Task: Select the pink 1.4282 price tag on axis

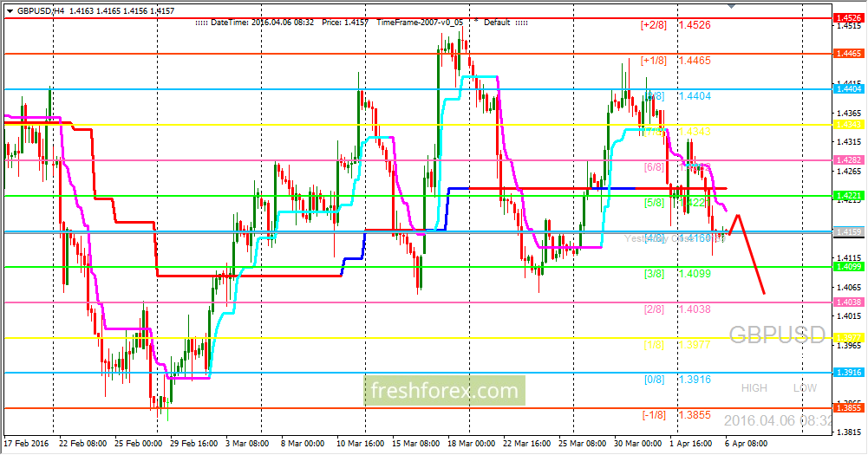Action: click(x=849, y=160)
